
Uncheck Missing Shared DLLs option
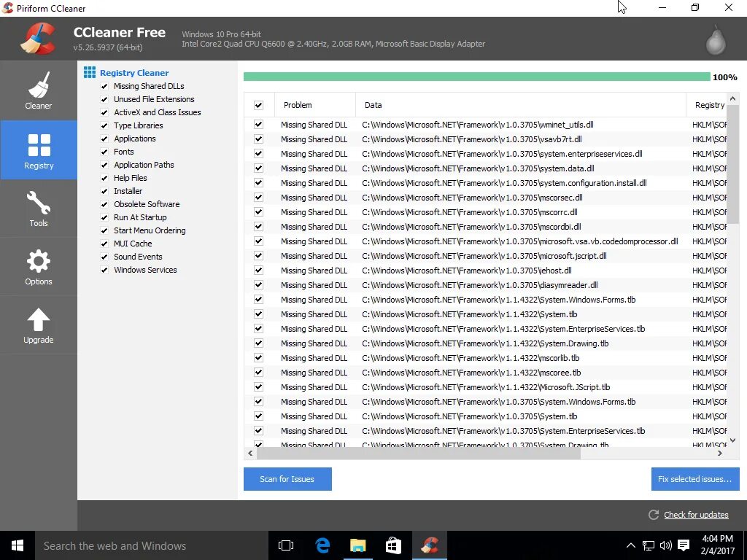[x=104, y=86]
